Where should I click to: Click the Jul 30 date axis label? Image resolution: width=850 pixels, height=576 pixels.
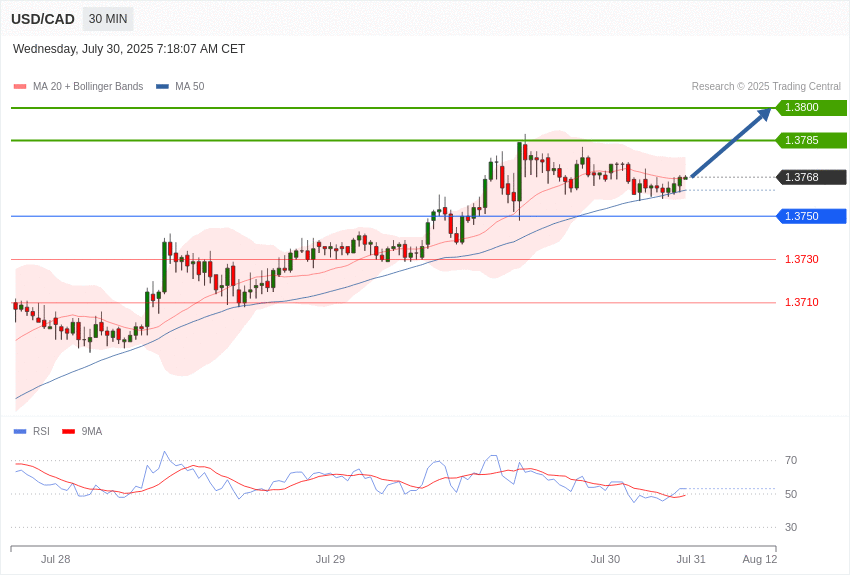point(605,559)
